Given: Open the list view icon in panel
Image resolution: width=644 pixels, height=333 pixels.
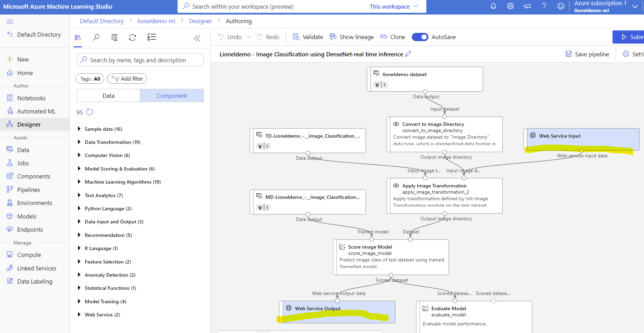Looking at the screenshot, I should (152, 37).
